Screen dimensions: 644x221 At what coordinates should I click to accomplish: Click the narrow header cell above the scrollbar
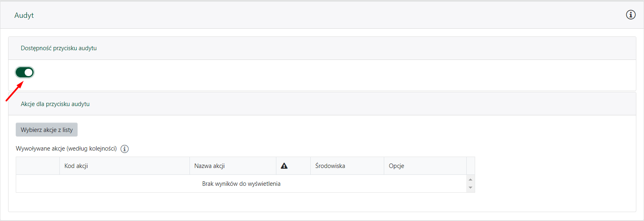tap(471, 166)
